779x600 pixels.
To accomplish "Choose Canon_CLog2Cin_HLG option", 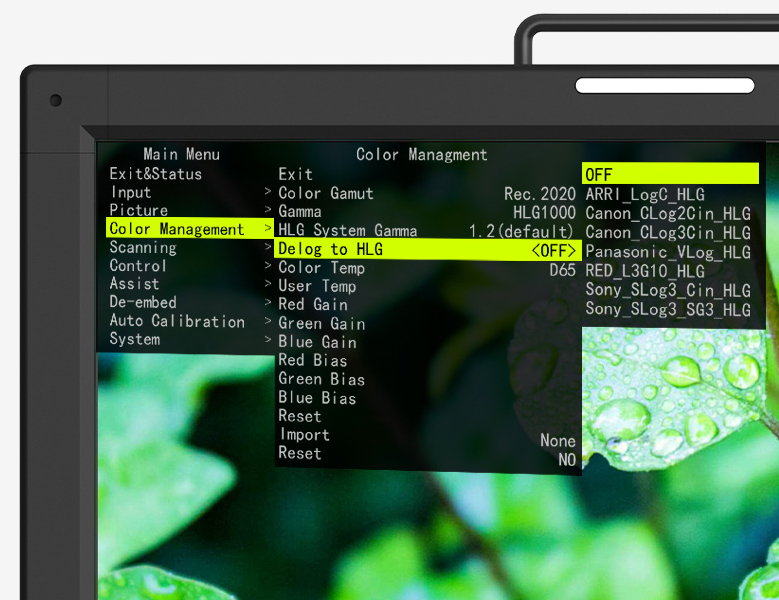I will [668, 214].
